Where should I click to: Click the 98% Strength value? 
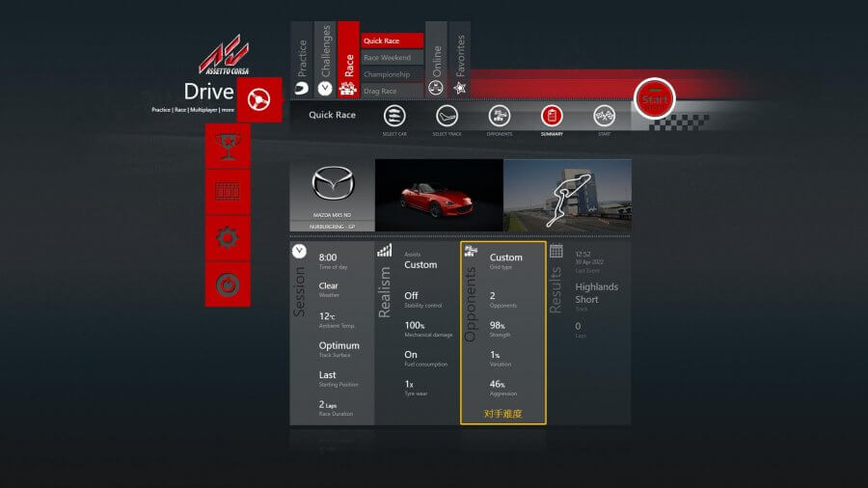click(x=497, y=325)
